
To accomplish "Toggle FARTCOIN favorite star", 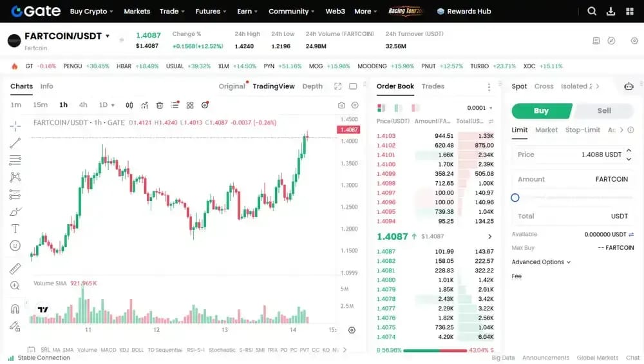I will [x=122, y=40].
